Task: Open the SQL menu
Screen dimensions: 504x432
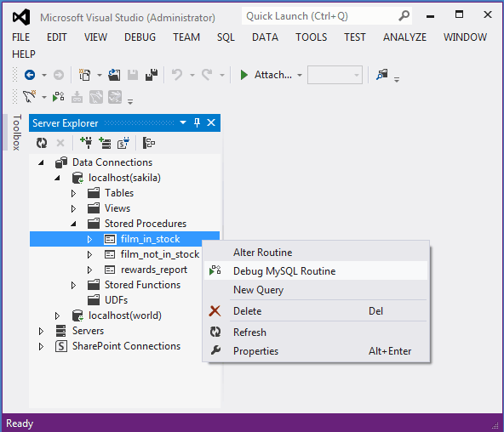Action: [x=226, y=37]
